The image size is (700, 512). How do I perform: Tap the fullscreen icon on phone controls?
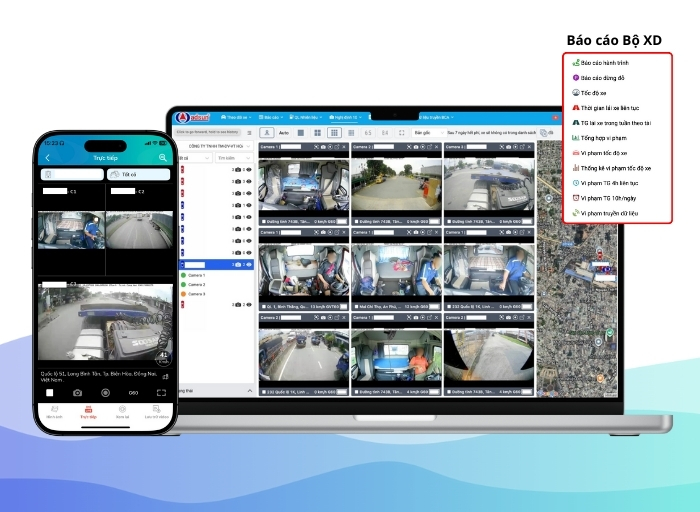click(x=160, y=393)
